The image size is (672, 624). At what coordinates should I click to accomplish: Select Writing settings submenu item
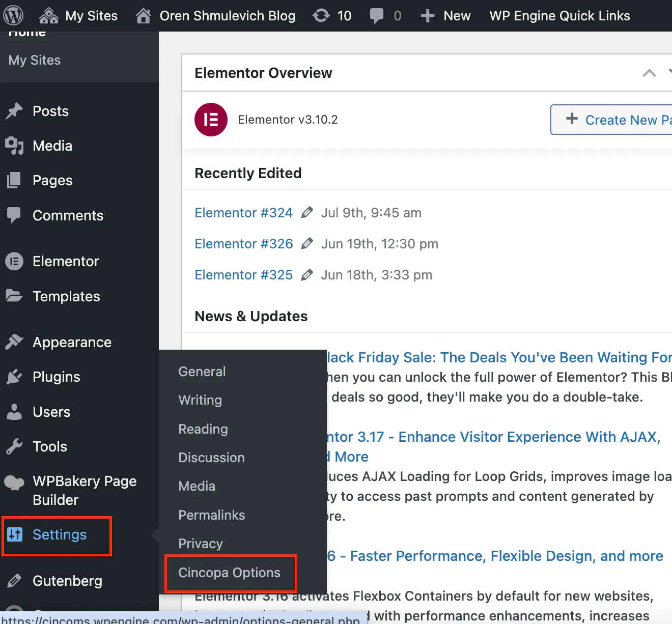(x=200, y=400)
